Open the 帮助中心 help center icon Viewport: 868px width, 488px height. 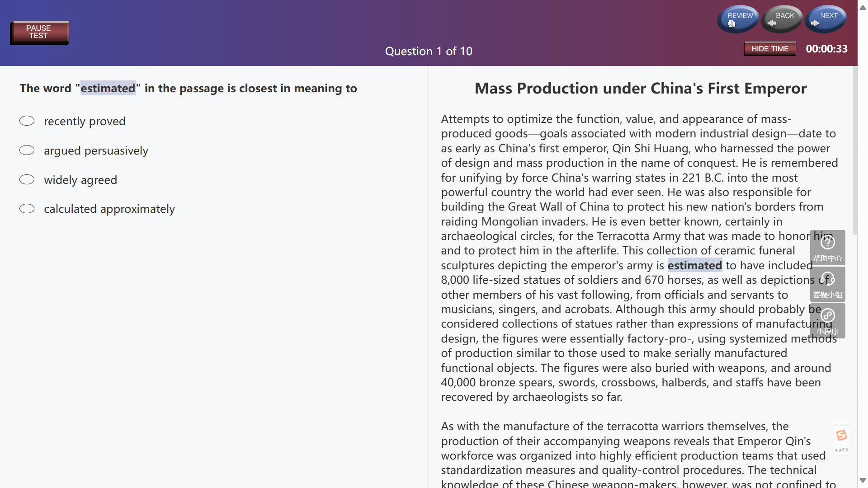click(827, 248)
